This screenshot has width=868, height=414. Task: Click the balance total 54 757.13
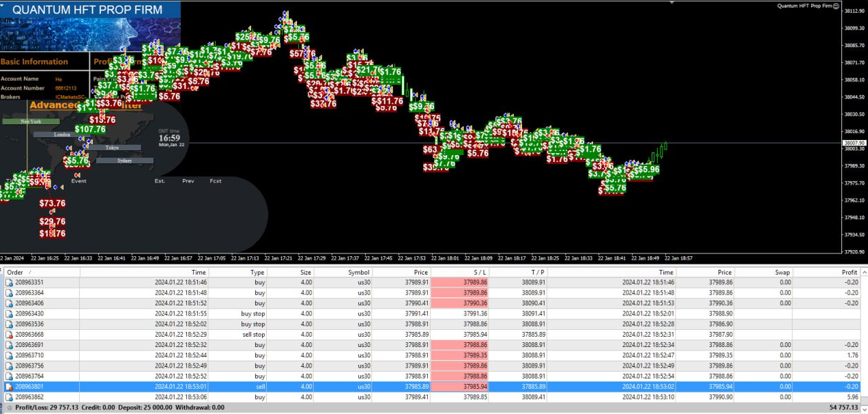coord(843,408)
